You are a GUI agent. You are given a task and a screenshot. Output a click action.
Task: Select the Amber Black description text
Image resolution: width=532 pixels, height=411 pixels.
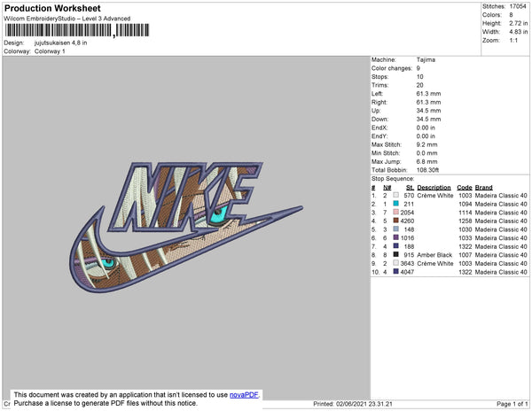click(434, 255)
